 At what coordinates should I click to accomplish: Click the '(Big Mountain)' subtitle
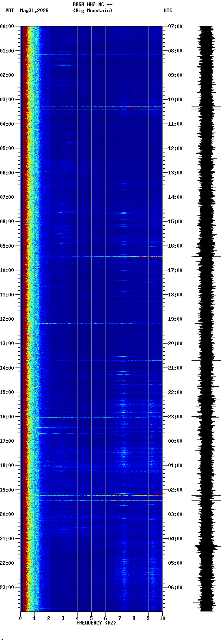[93, 11]
